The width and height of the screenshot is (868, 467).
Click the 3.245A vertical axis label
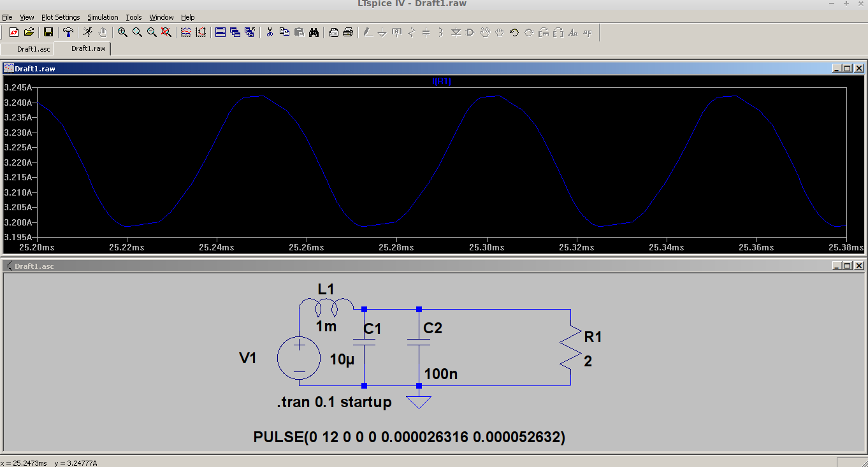tap(17, 87)
